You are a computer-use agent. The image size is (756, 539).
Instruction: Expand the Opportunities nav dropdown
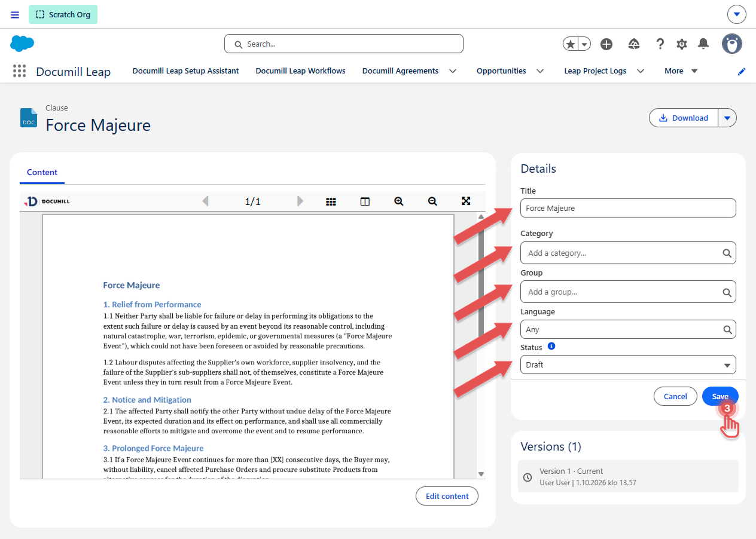(540, 71)
